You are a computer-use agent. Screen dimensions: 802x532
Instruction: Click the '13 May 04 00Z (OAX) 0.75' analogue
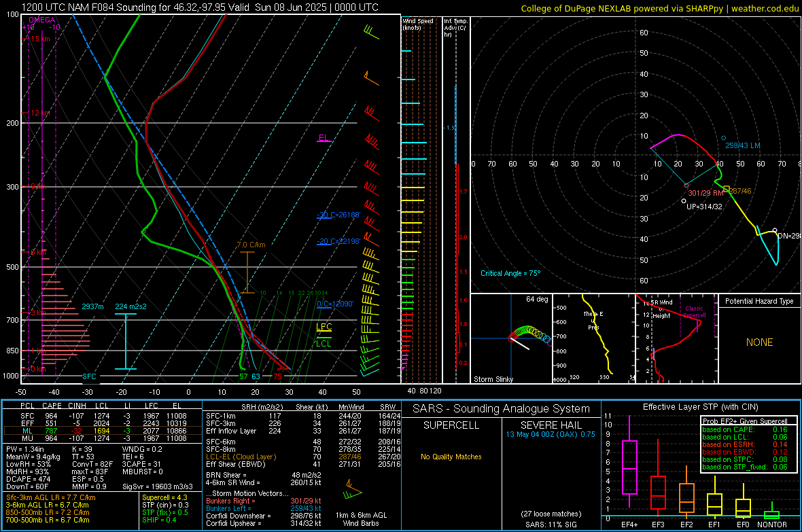[551, 434]
